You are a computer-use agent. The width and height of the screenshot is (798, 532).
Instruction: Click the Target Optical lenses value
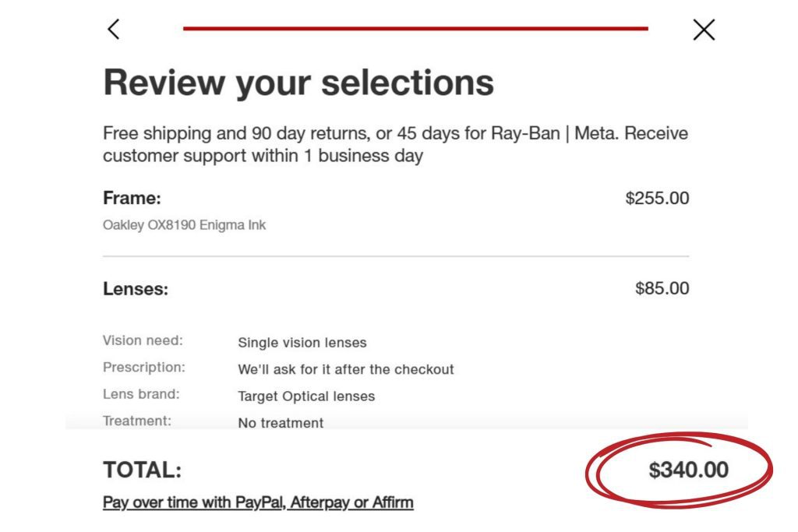[x=306, y=396]
